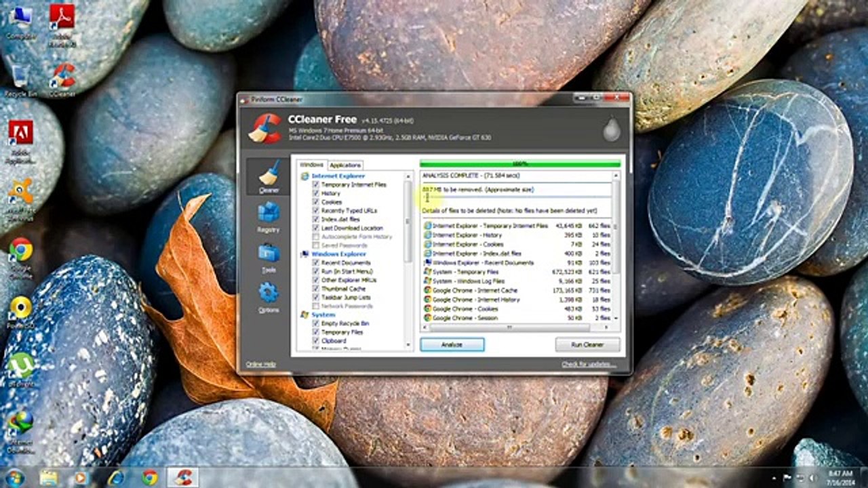Uncheck the Other Explorer MRUs checkbox
The height and width of the screenshot is (488, 868).
click(315, 280)
